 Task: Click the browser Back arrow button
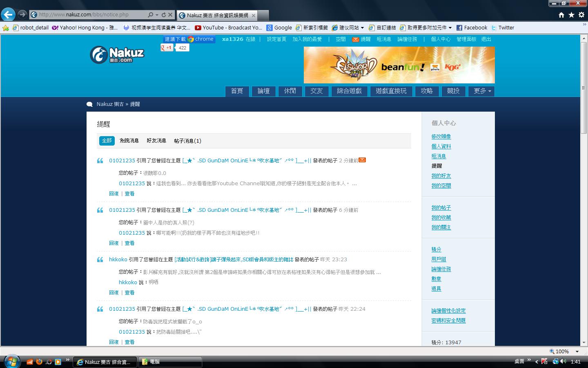(x=8, y=14)
